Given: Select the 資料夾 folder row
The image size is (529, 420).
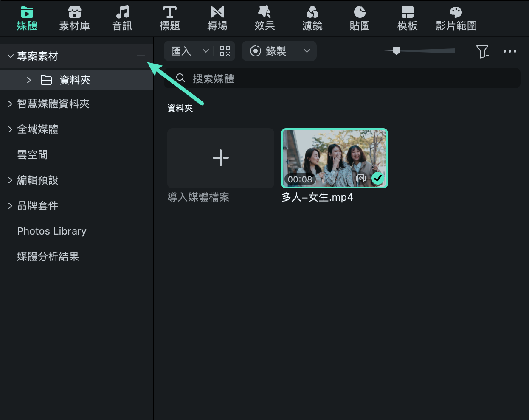Looking at the screenshot, I should [76, 80].
